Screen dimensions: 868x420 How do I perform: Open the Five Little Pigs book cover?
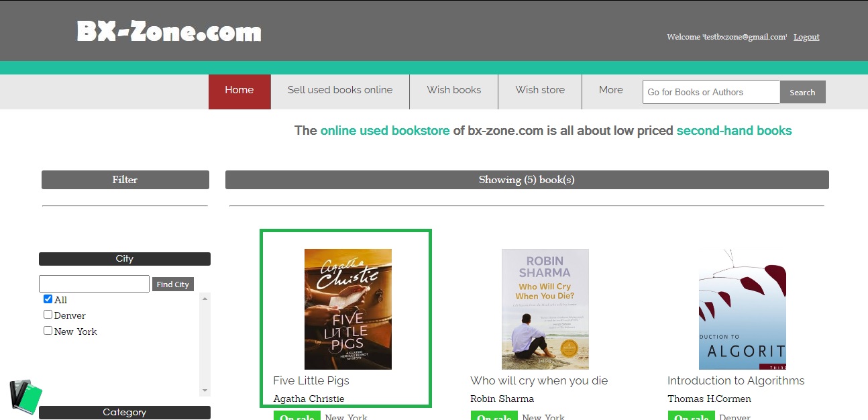pos(348,309)
